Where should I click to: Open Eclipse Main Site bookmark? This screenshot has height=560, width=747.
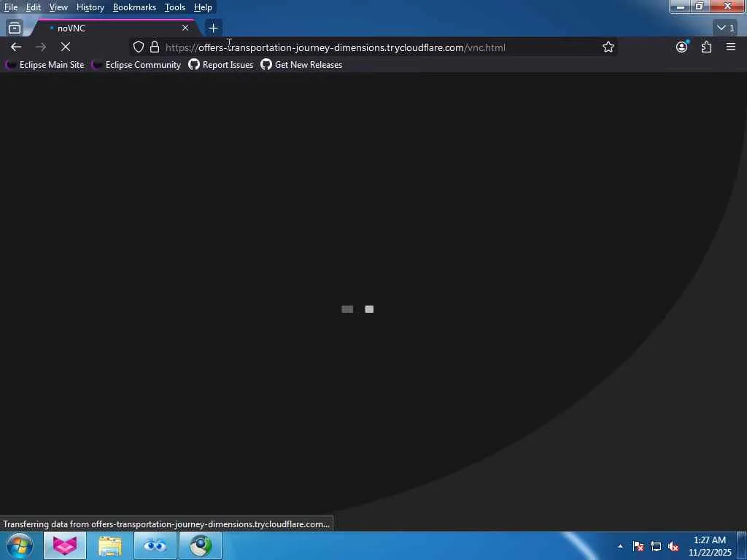[44, 65]
